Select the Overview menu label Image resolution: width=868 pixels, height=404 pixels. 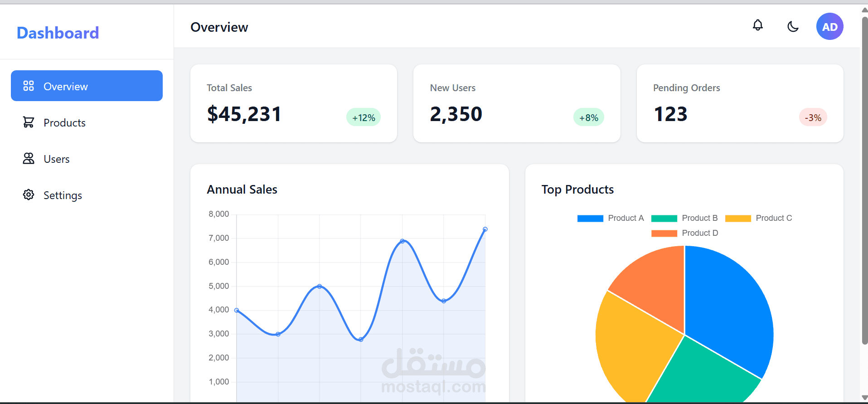[66, 87]
